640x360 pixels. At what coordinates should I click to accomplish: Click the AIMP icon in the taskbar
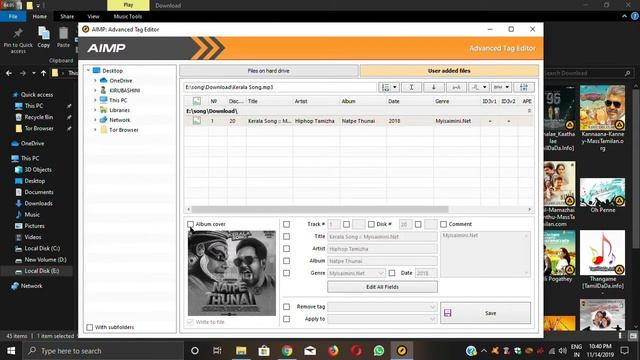[402, 351]
